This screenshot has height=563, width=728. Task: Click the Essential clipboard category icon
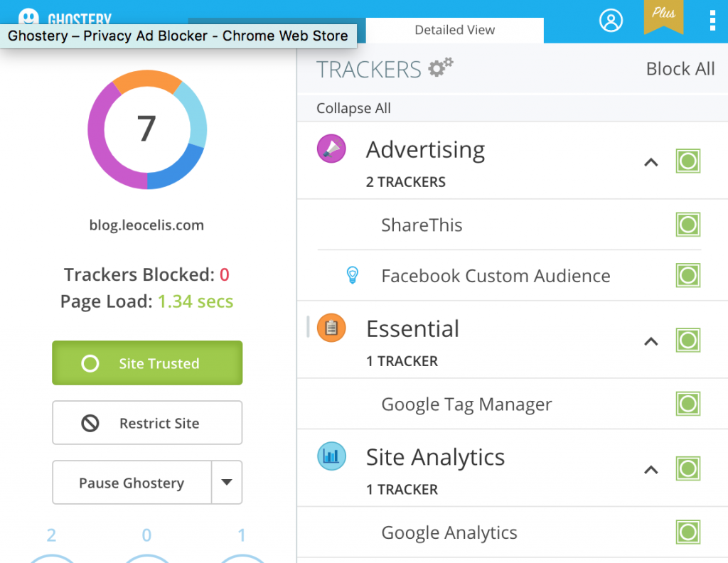pos(331,328)
